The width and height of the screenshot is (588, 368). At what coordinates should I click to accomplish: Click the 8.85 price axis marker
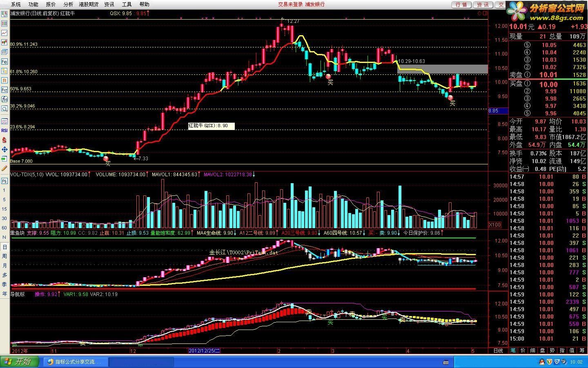499,110
